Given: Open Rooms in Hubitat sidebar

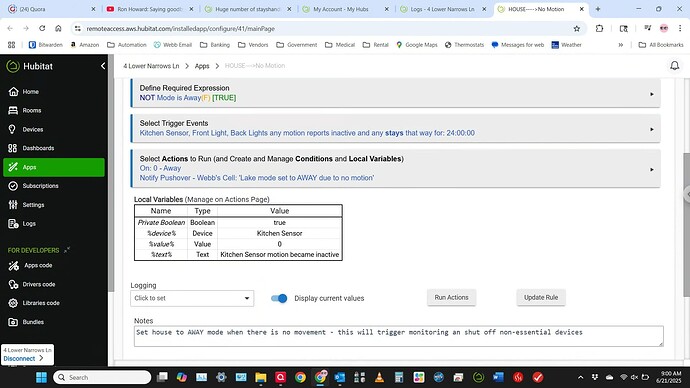Looking at the screenshot, I should pyautogui.click(x=25, y=110).
